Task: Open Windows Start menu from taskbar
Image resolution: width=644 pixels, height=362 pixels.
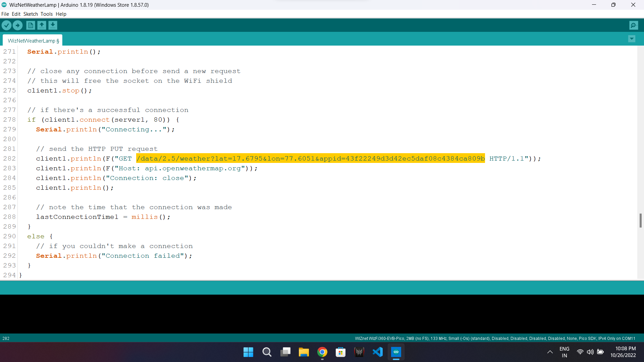Action: point(248,352)
